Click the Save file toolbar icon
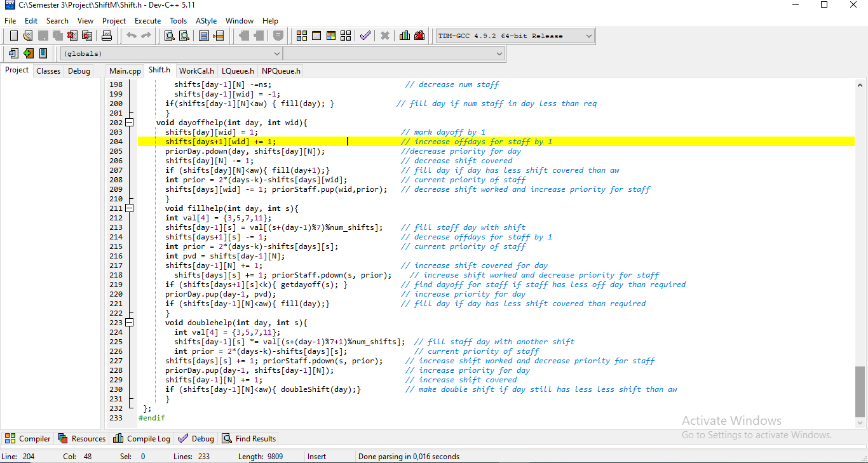Screen dimensions: 868x463 tap(43, 36)
